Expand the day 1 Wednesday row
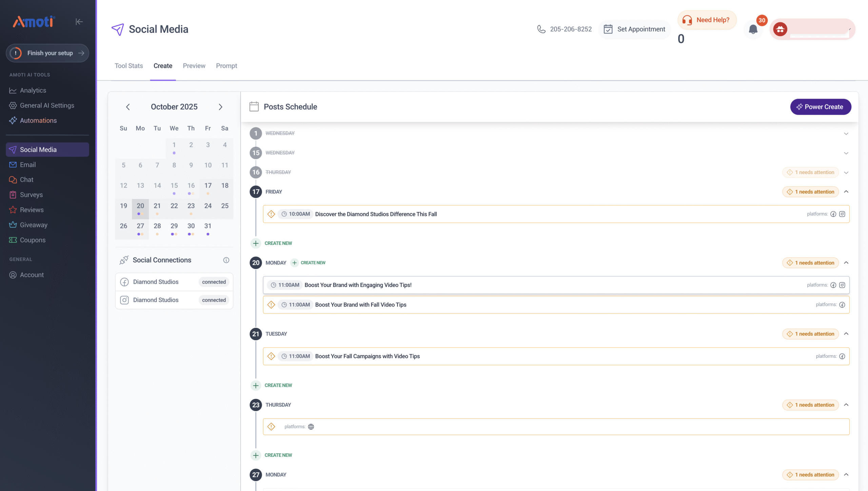The width and height of the screenshot is (868, 491). [846, 134]
